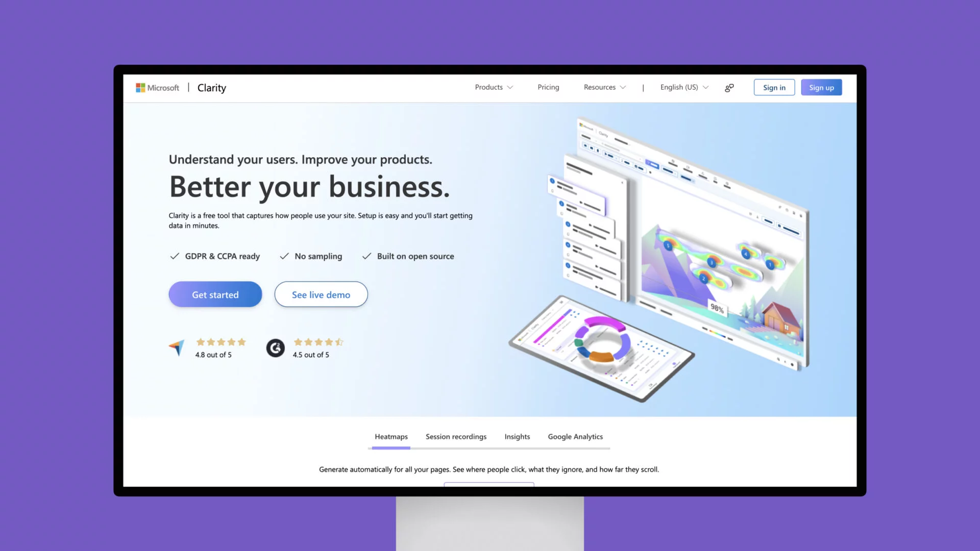Expand the Products dropdown menu
This screenshot has width=980, height=551.
pos(494,87)
